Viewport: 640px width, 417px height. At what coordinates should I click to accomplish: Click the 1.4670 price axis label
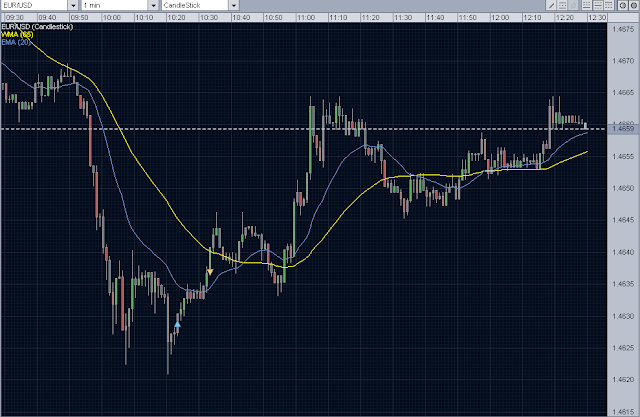pos(623,61)
